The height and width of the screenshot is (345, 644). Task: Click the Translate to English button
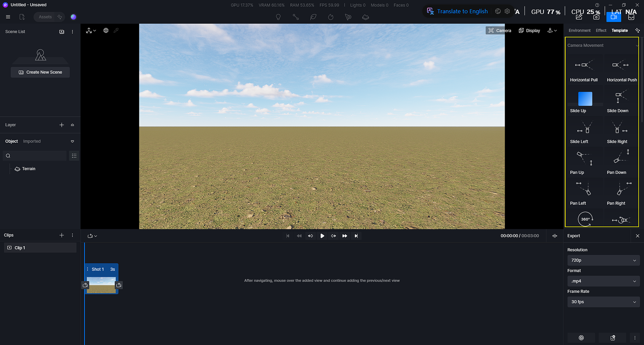[457, 11]
